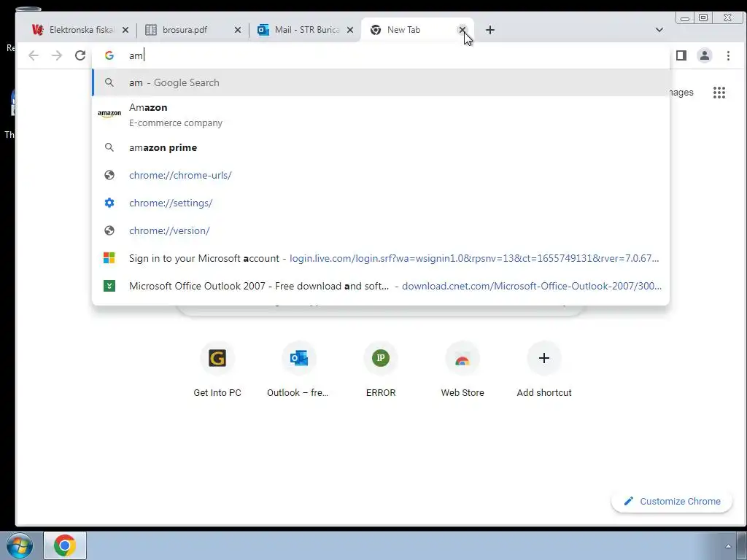Click the Customize Chrome button

click(672, 501)
